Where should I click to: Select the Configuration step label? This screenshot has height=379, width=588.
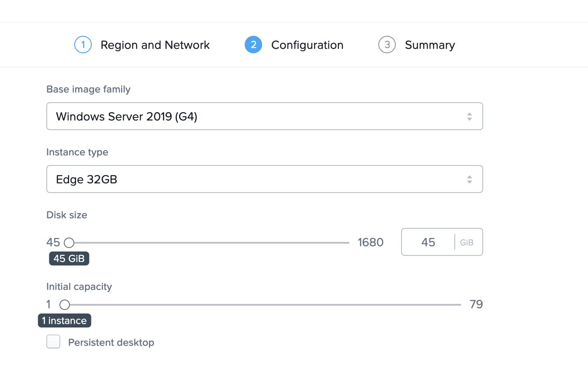point(307,45)
